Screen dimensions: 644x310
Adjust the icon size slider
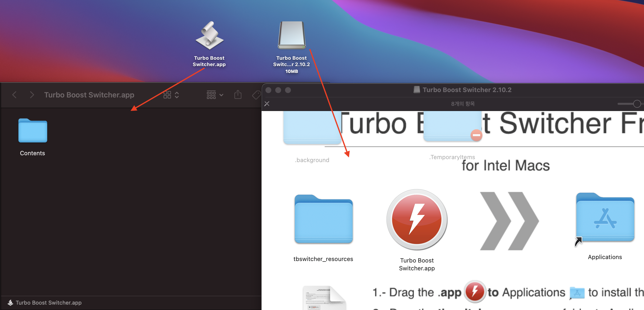click(x=636, y=104)
